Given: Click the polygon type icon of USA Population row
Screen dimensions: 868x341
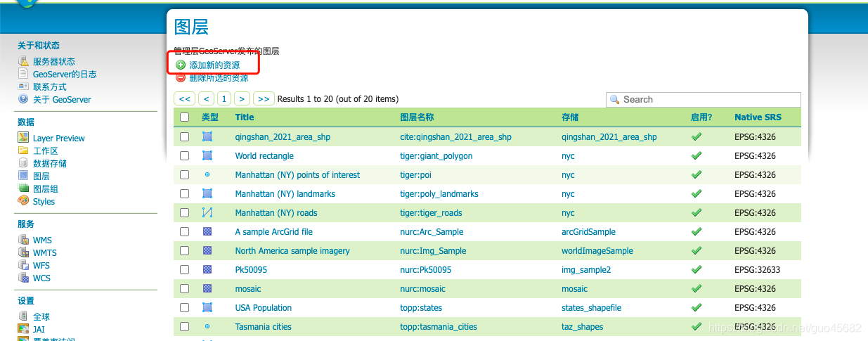Looking at the screenshot, I should pos(207,307).
